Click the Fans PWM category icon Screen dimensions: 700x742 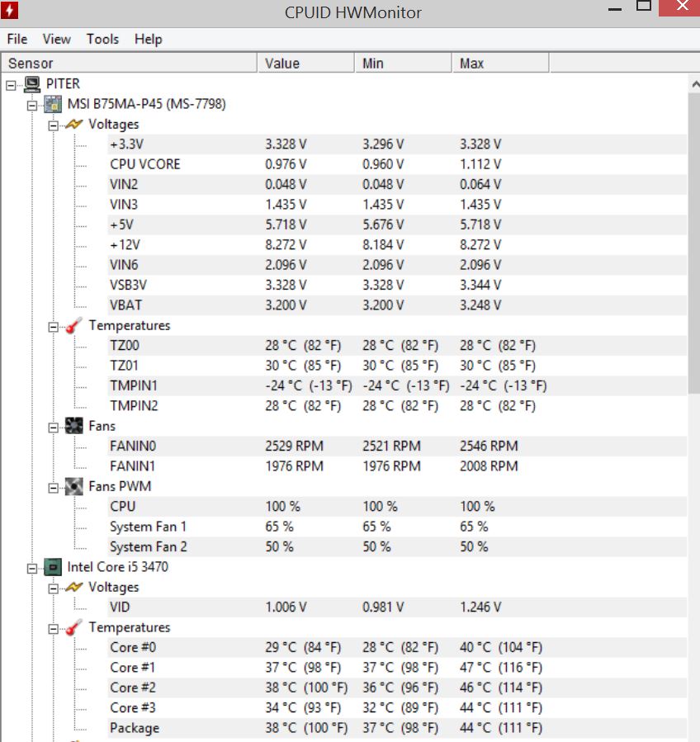pyautogui.click(x=73, y=486)
